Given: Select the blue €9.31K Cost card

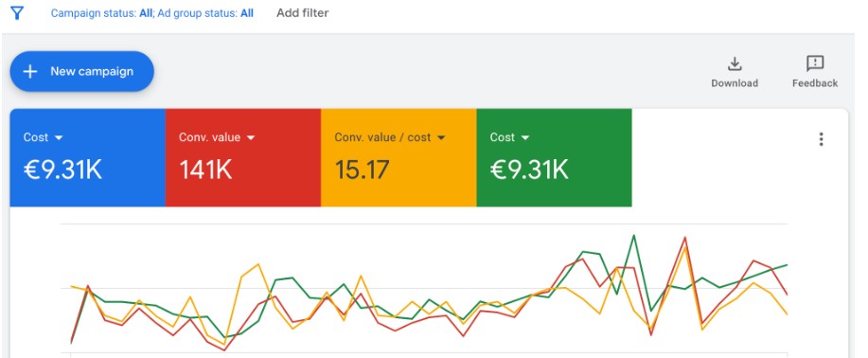Looking at the screenshot, I should click(x=87, y=157).
